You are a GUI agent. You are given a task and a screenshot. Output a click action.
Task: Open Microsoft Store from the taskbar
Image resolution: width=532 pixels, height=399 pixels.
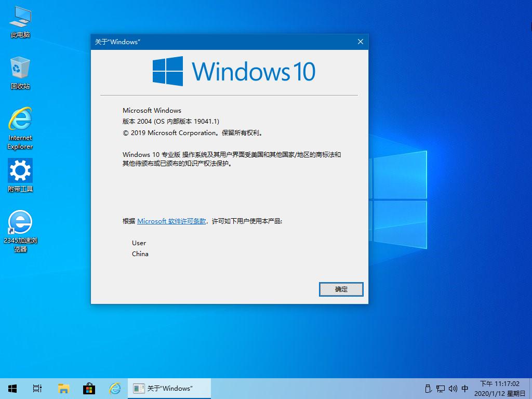(89, 389)
